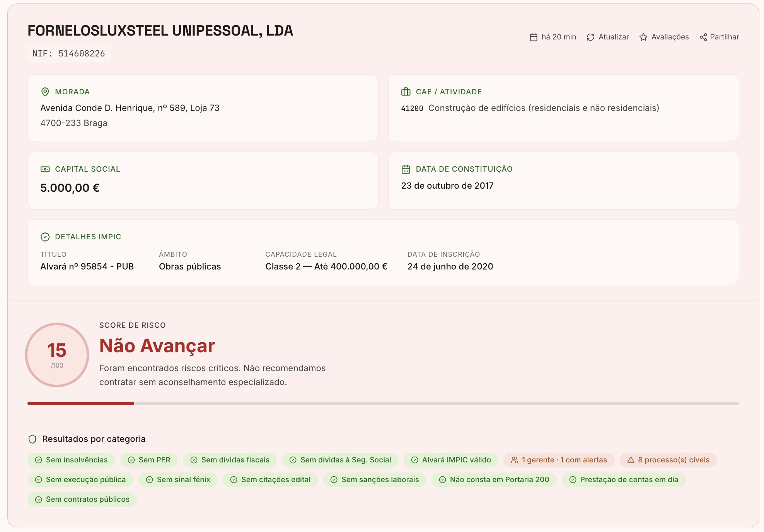Select the Prestação de contas em dia chip
This screenshot has height=532, width=764.
click(x=624, y=480)
